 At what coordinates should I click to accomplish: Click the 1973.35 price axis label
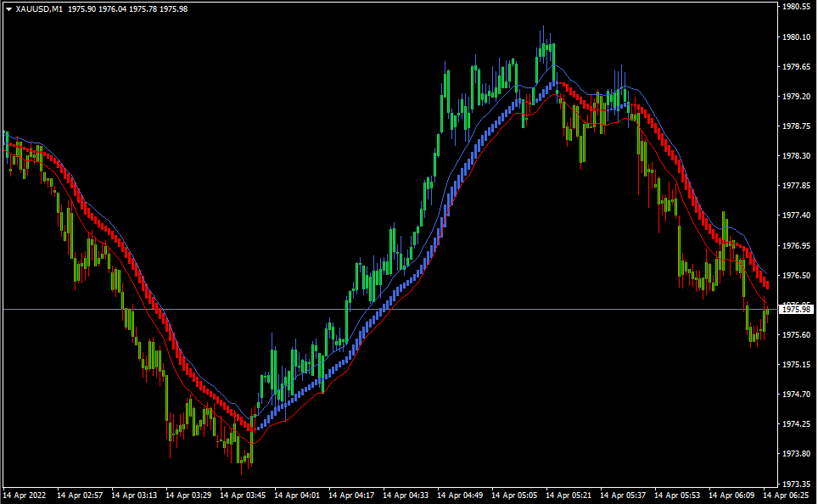click(795, 484)
